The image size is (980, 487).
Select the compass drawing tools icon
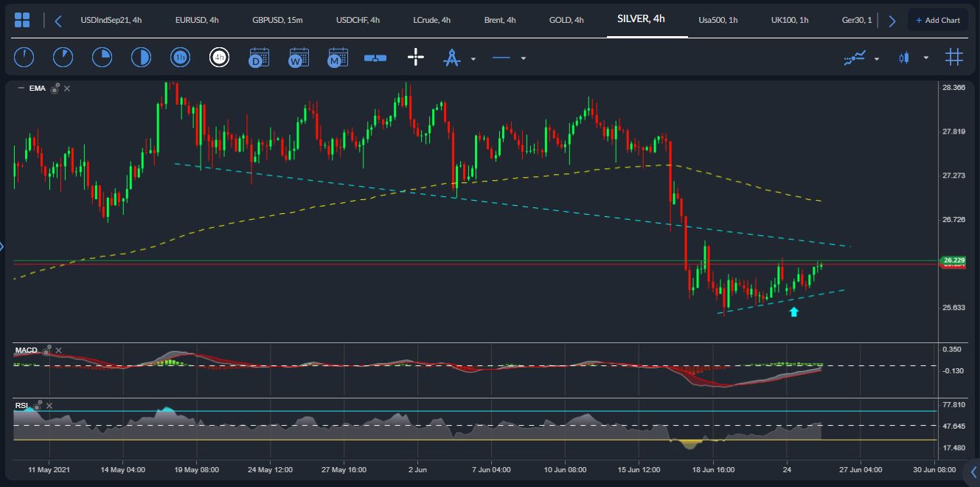tap(451, 58)
